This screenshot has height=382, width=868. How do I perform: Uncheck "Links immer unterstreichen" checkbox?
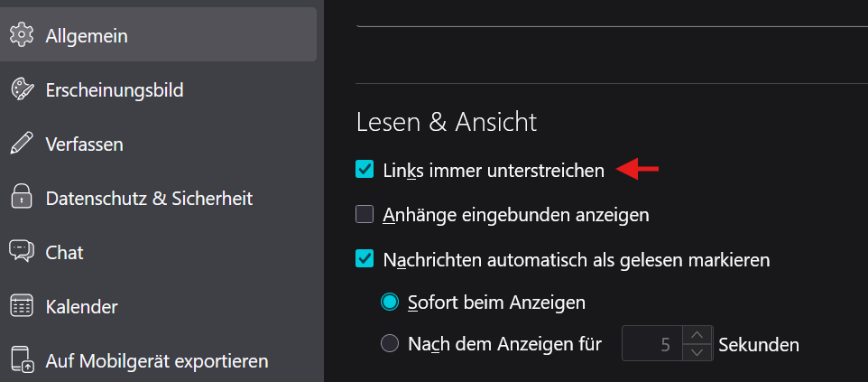coord(365,169)
